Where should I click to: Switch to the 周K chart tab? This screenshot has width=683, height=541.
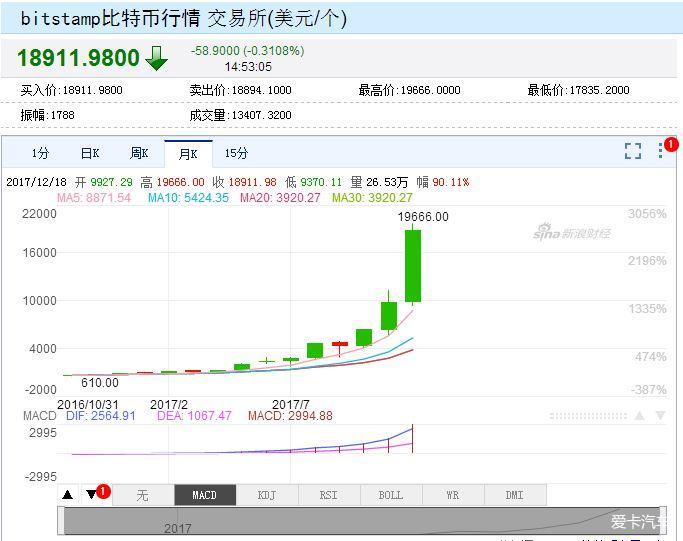point(139,153)
